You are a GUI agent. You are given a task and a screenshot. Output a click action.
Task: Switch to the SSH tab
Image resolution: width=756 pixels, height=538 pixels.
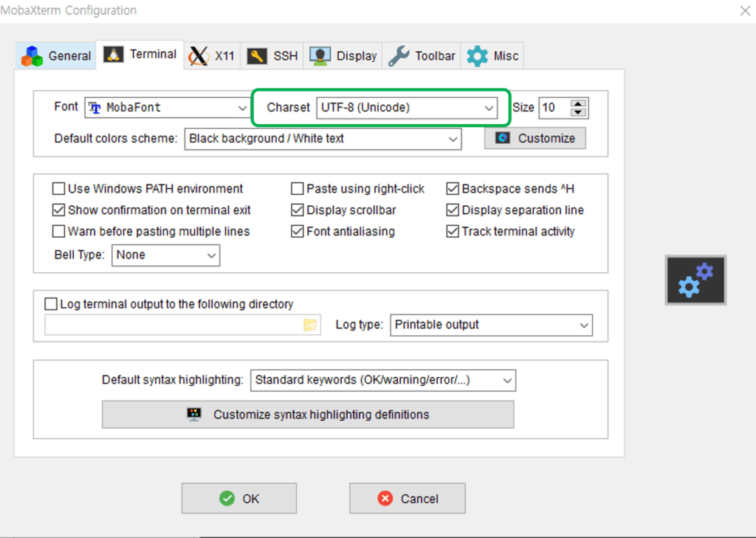(x=272, y=56)
